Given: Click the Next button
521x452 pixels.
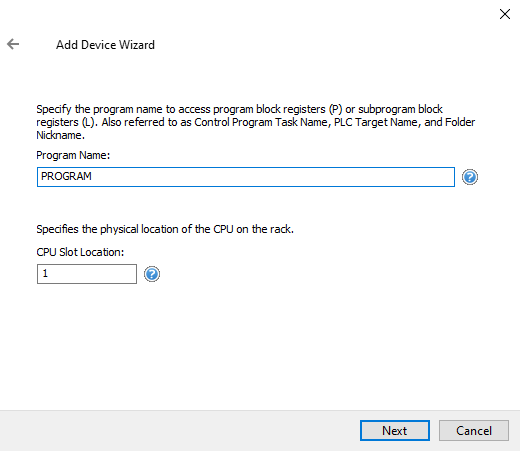Looking at the screenshot, I should point(395,431).
